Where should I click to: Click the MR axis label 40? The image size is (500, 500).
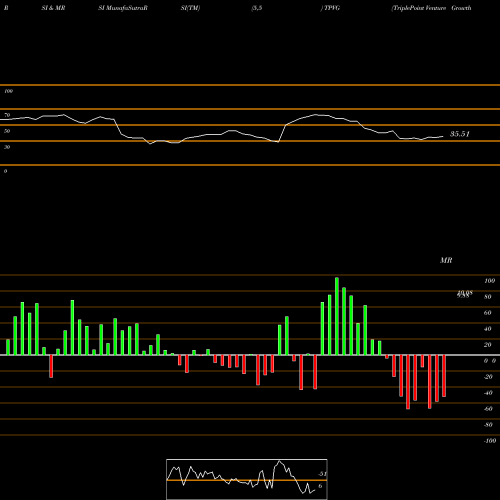(488, 329)
